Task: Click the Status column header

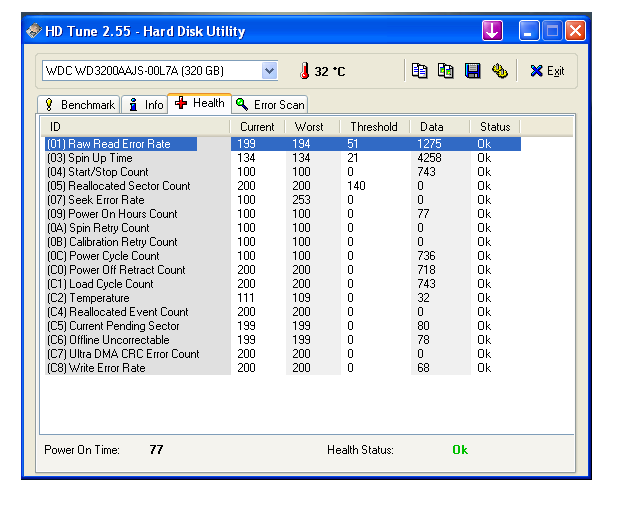Action: click(x=495, y=127)
